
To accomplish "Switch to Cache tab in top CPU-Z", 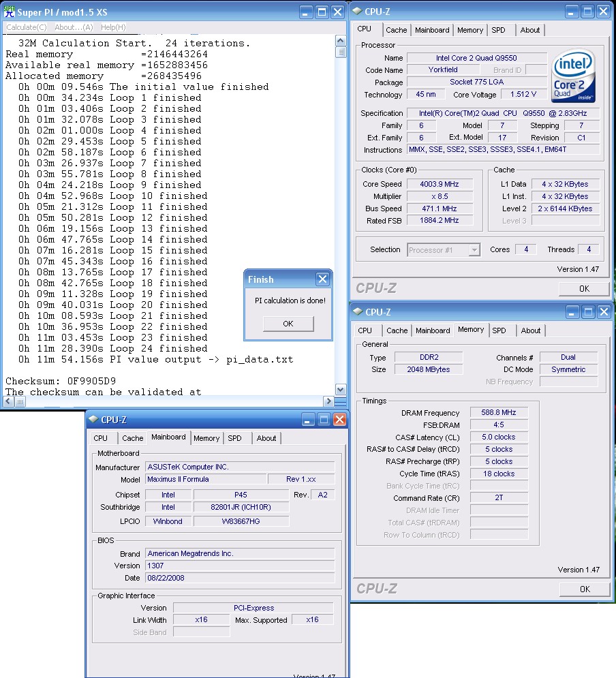I will click(396, 30).
